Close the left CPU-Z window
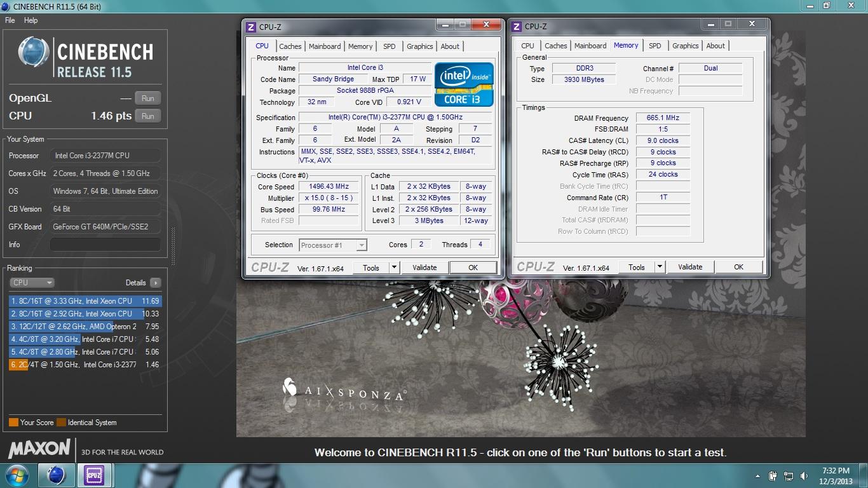This screenshot has width=868, height=488. pos(487,25)
